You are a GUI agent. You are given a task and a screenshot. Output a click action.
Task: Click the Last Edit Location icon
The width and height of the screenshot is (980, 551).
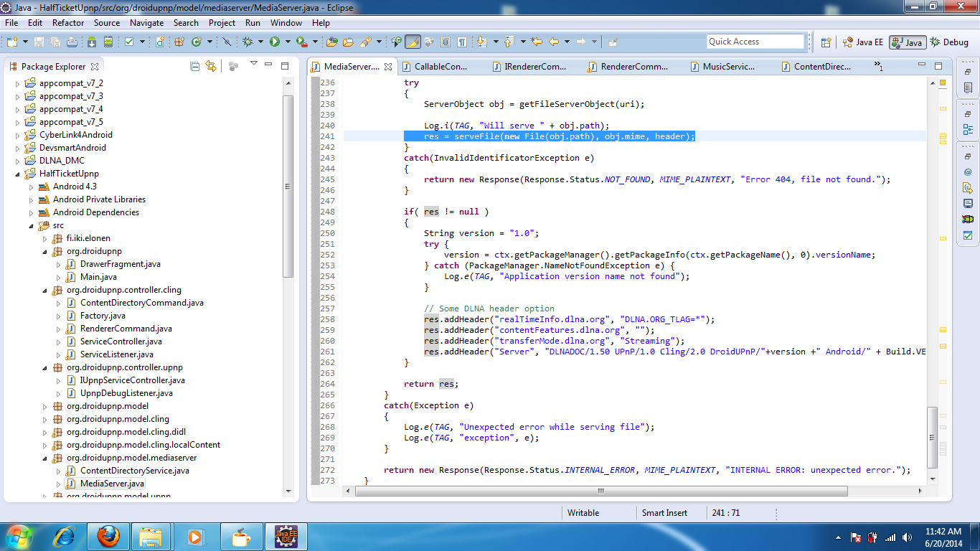pos(536,42)
